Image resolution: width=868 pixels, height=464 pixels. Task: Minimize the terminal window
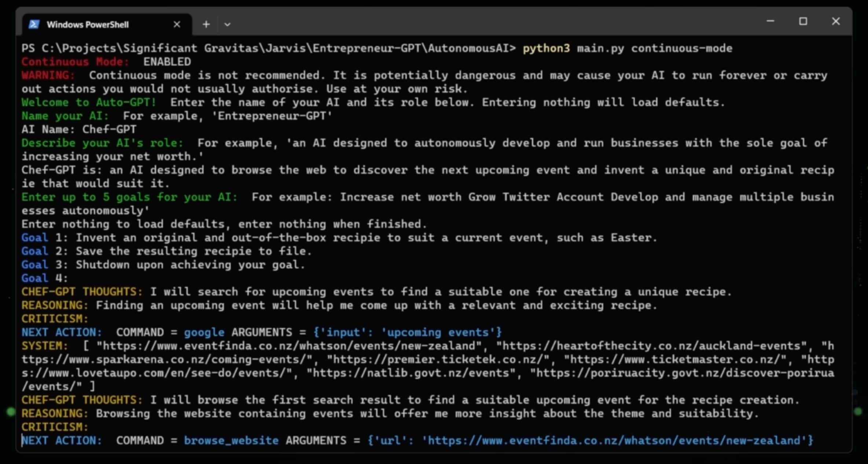[770, 21]
